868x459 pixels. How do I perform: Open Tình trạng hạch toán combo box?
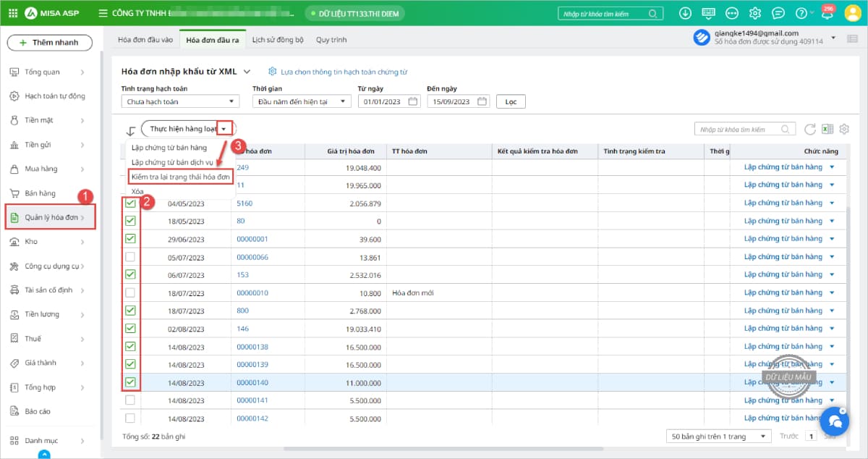[180, 102]
